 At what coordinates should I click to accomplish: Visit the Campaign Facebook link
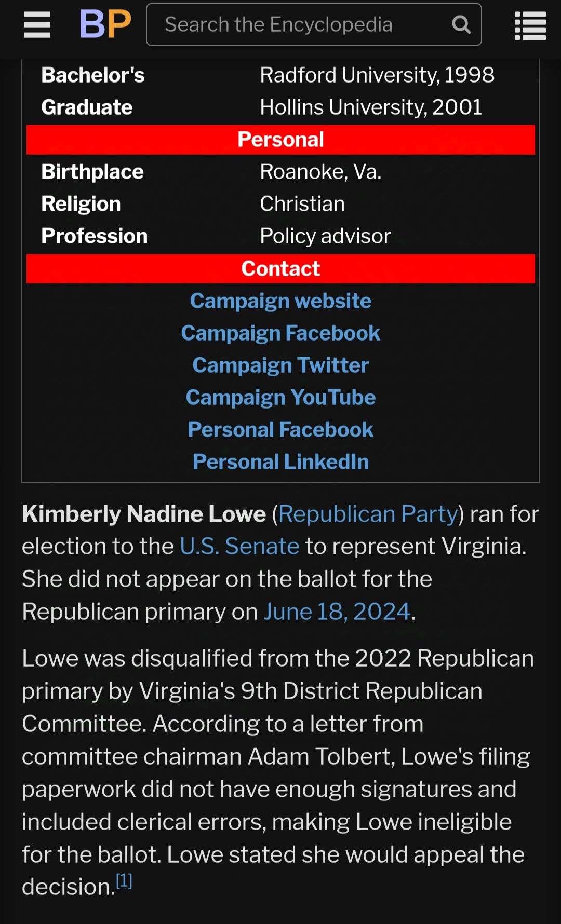(x=280, y=333)
